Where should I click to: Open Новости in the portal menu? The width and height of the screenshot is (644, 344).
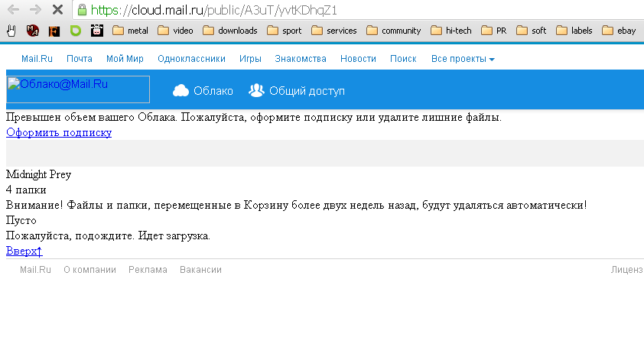pyautogui.click(x=358, y=59)
